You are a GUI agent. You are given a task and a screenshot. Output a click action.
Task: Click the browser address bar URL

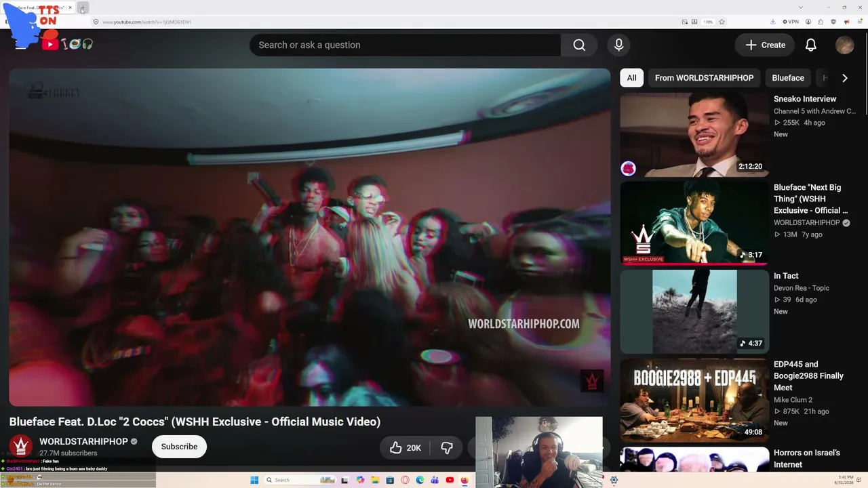tap(147, 22)
